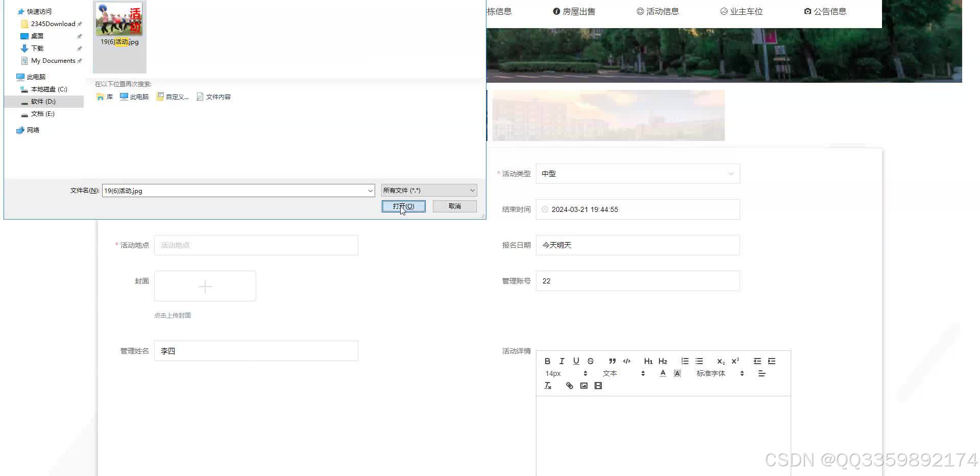Open the 文本 heading style dropdown
Image resolution: width=980 pixels, height=476 pixels.
click(623, 373)
